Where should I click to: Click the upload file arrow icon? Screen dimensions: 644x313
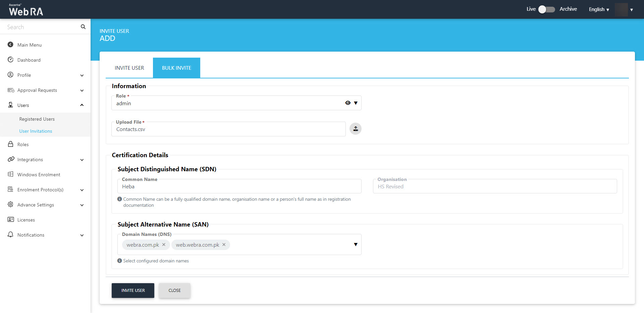pos(355,129)
